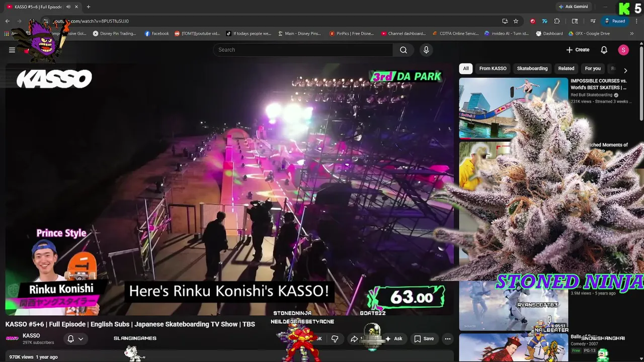Image resolution: width=644 pixels, height=362 pixels.
Task: Open the 7tv extension icon
Action: pos(544,21)
